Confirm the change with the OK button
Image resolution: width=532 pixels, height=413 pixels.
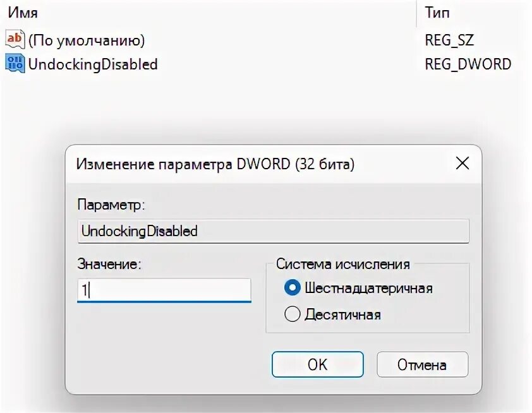(318, 364)
